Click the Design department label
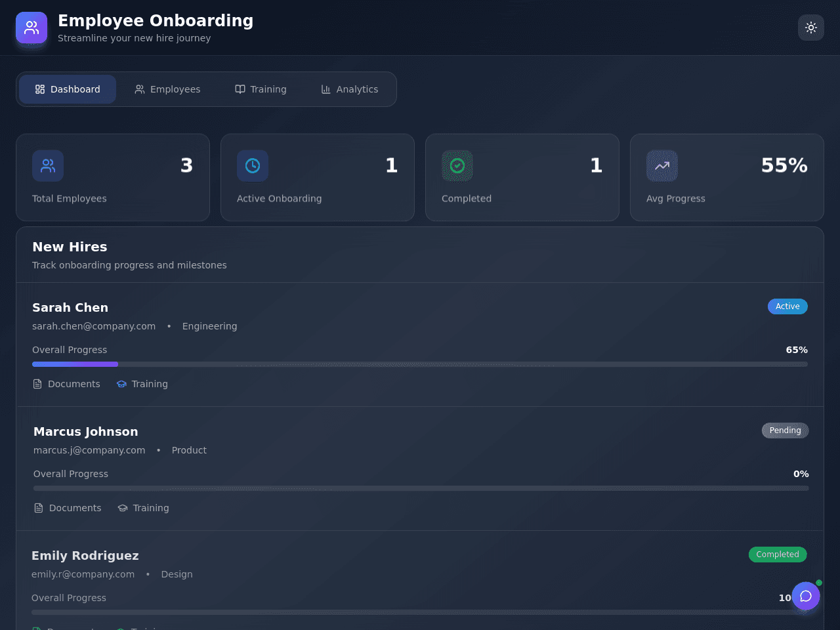This screenshot has width=840, height=630. pos(177,574)
